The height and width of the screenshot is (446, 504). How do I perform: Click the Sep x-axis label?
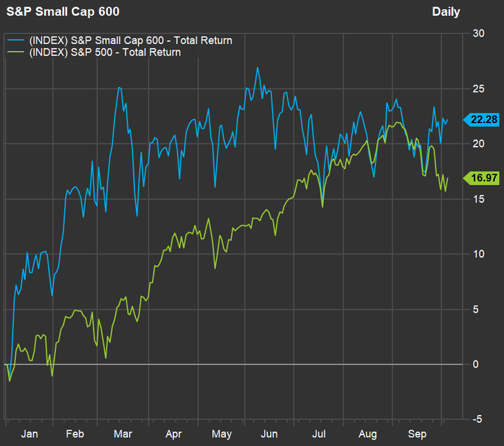[x=417, y=434]
